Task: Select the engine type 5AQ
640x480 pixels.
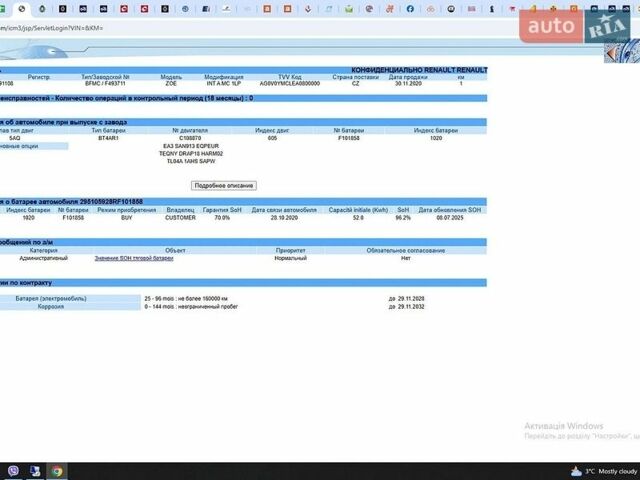Action: [x=14, y=138]
